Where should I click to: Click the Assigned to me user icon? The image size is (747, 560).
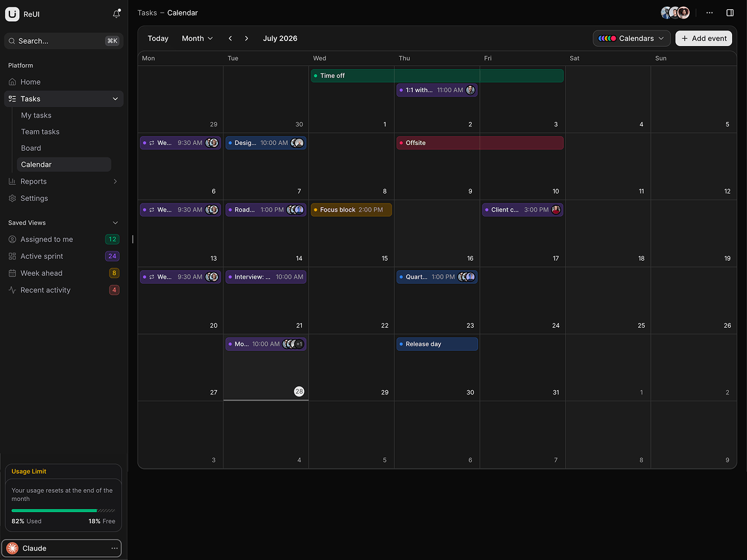pos(12,240)
